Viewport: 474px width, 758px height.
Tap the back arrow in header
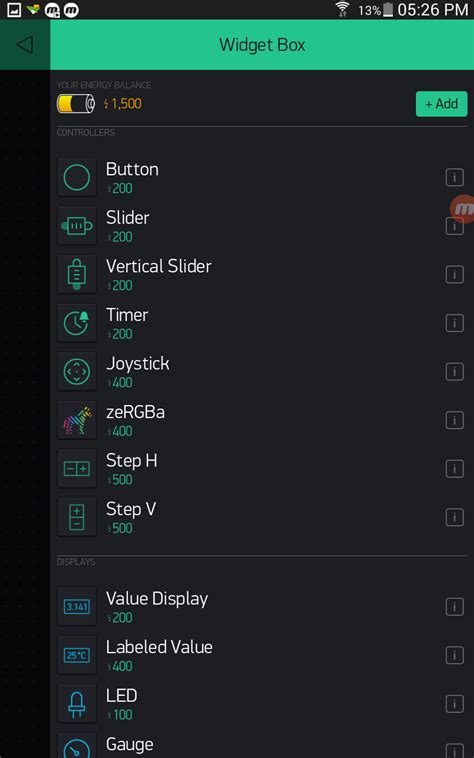(x=25, y=44)
